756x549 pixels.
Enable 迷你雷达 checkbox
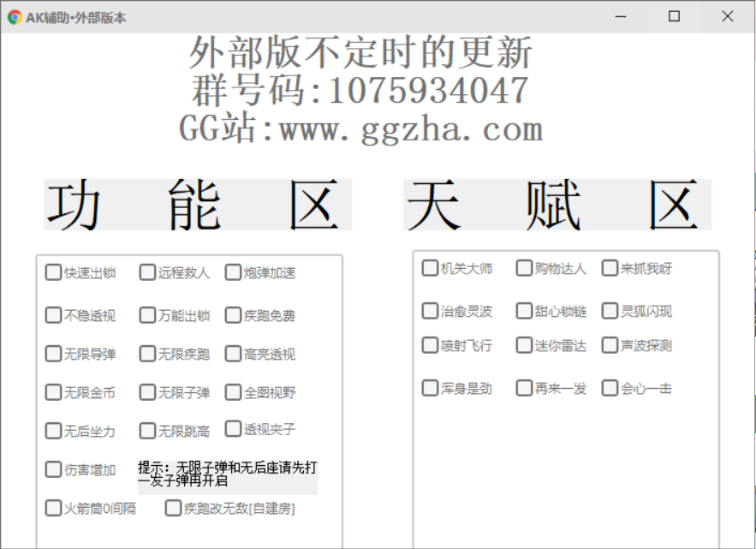pyautogui.click(x=524, y=345)
